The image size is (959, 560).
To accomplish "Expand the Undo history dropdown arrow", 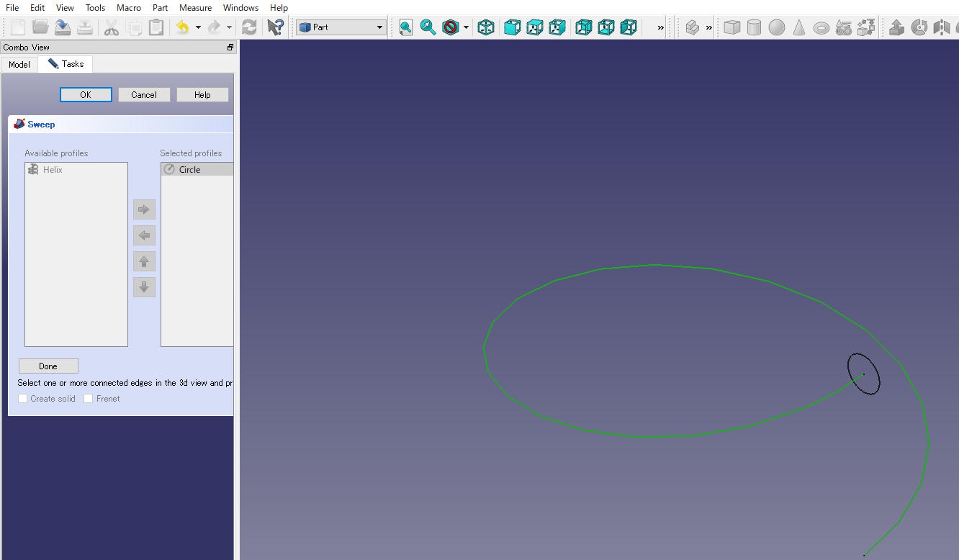I will [x=198, y=28].
